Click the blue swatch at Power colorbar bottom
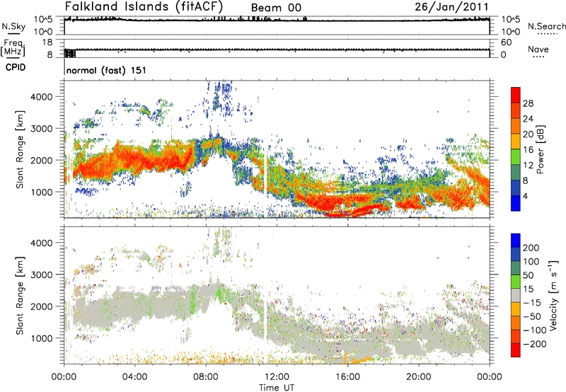The width and height of the screenshot is (566, 392). (516, 203)
